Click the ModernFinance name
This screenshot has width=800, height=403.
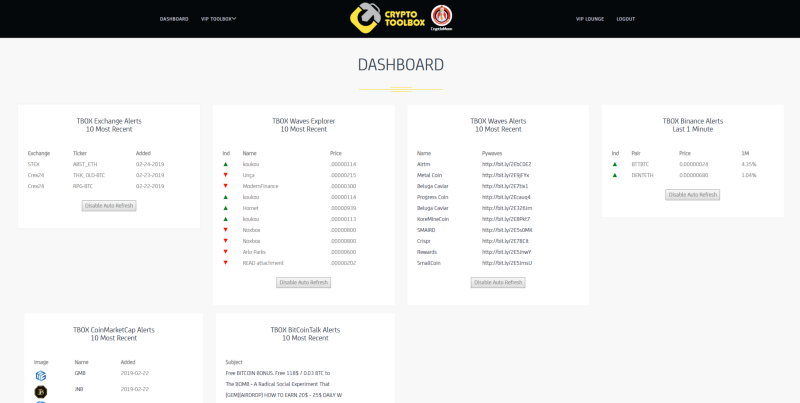[261, 186]
